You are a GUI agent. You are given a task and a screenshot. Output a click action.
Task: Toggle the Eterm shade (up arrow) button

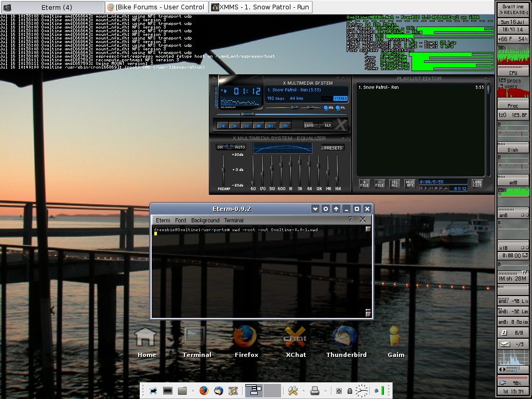pyautogui.click(x=336, y=209)
